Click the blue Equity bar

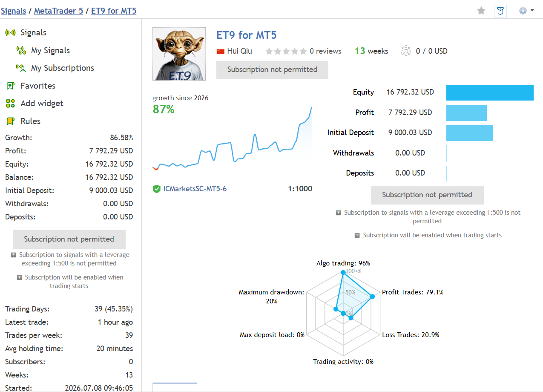[x=490, y=92]
